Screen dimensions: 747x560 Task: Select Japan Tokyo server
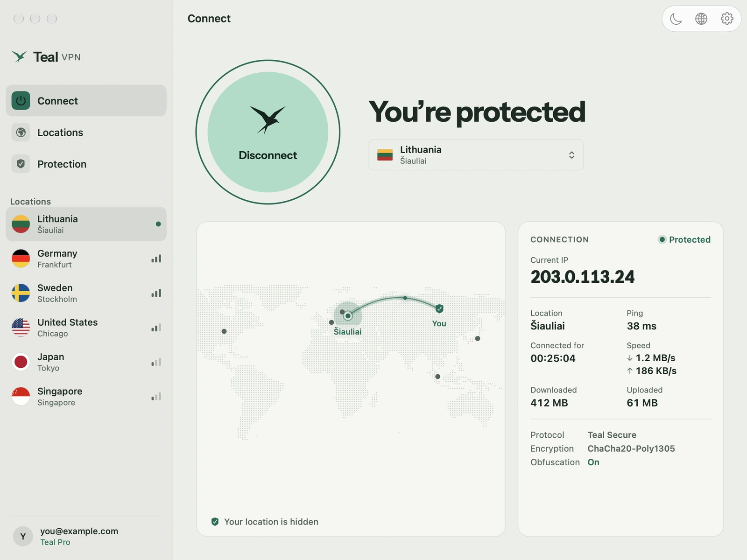point(86,362)
